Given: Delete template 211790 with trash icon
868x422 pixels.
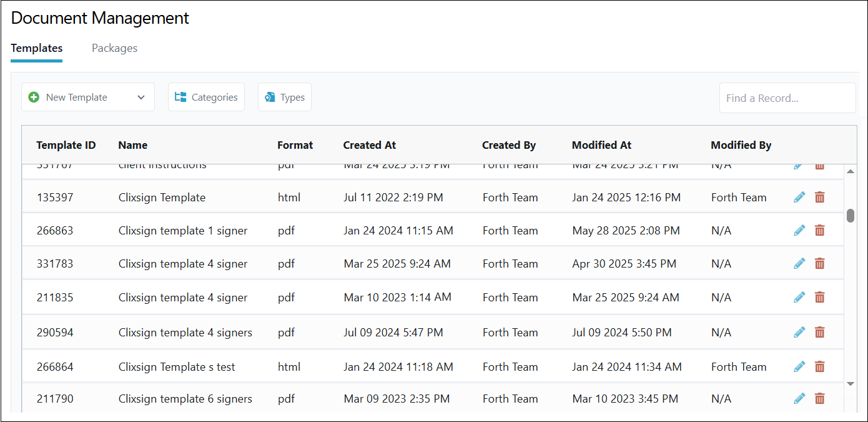Looking at the screenshot, I should (820, 399).
